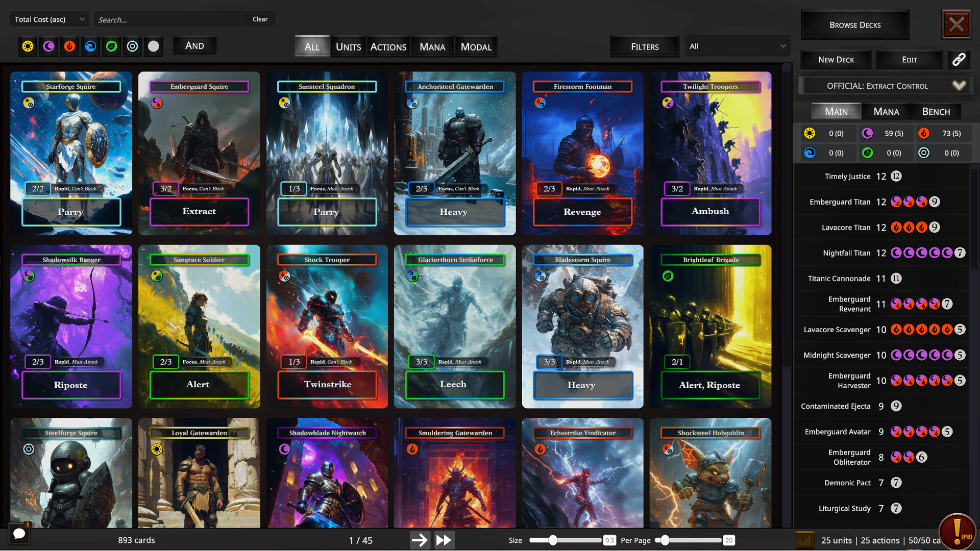The image size is (980, 551).
Task: Switch to the Bench deck tab
Action: click(x=936, y=111)
